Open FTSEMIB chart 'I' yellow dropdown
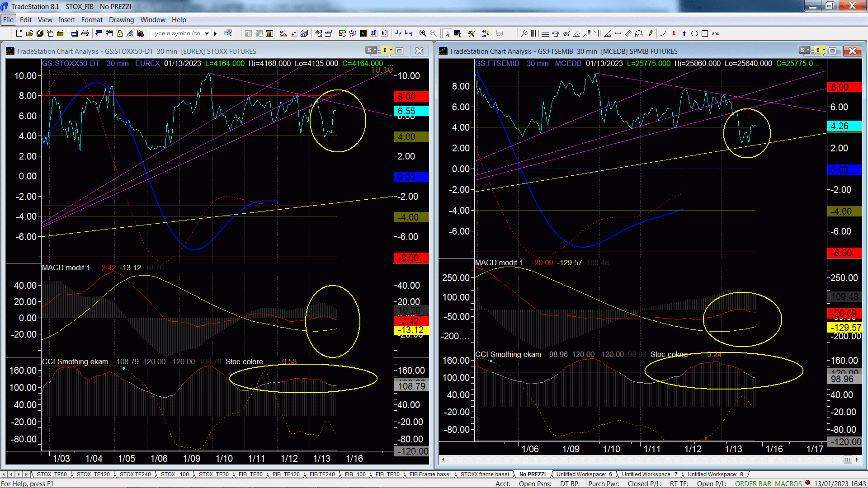 821,50
